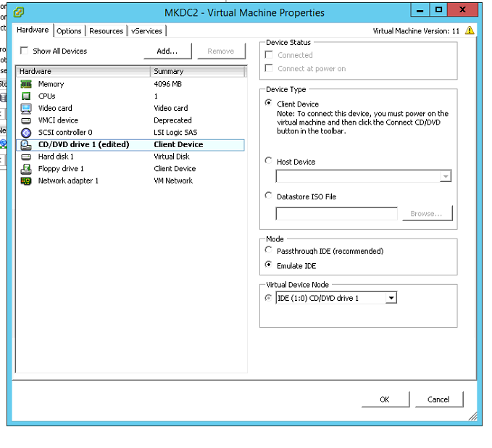The height and width of the screenshot is (448, 492).
Task: Select the Host Device radio button
Action: pyautogui.click(x=270, y=162)
